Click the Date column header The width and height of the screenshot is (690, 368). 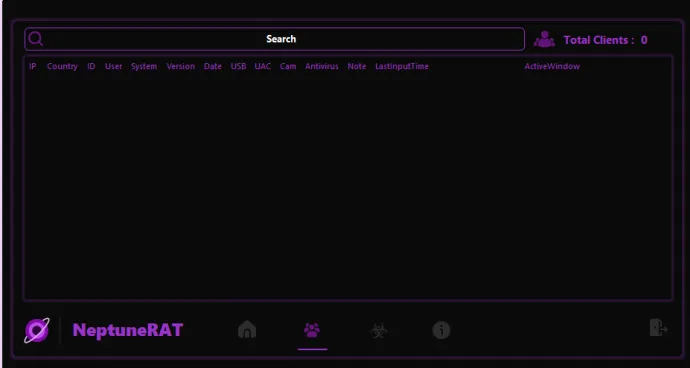pos(213,66)
